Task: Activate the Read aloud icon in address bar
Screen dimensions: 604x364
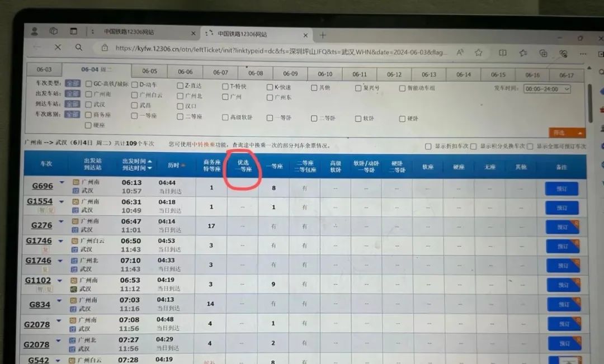Action: tap(460, 53)
